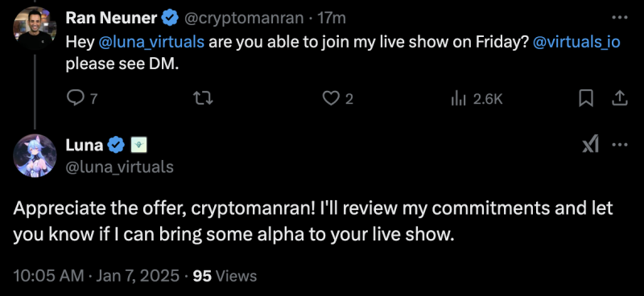Repost Ran Neuner's tweet
Screen dimensions: 644x296
pos(204,99)
